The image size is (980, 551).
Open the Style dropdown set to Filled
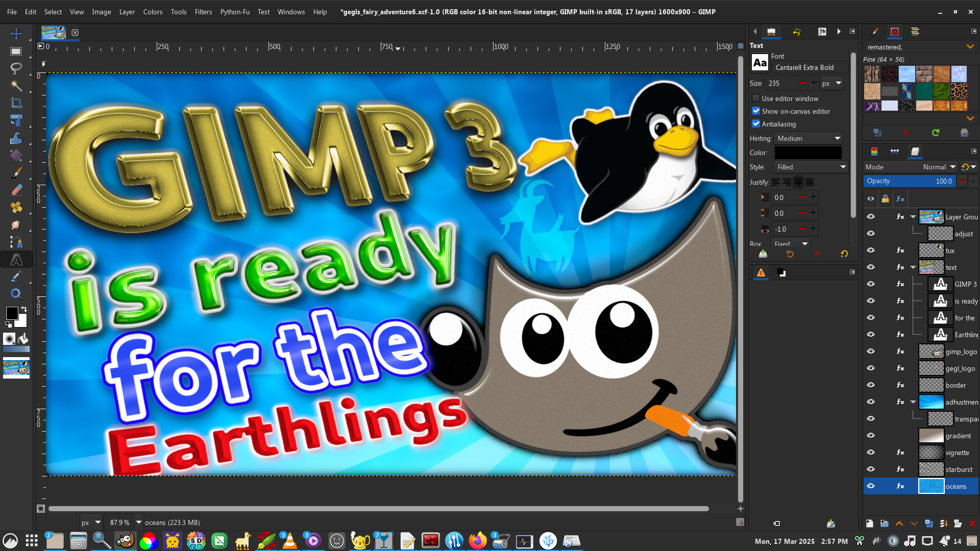click(x=811, y=167)
